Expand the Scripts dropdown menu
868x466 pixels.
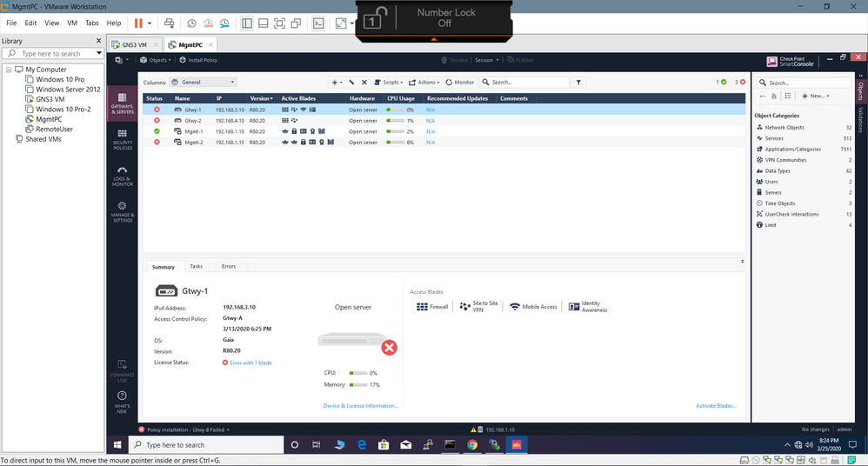[x=388, y=83]
